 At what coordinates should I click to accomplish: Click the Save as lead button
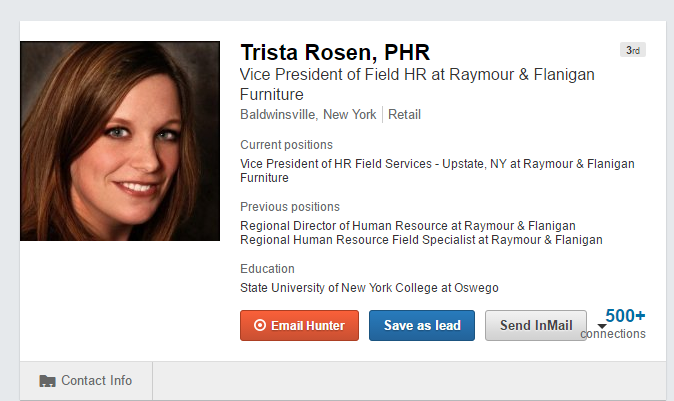click(x=422, y=325)
